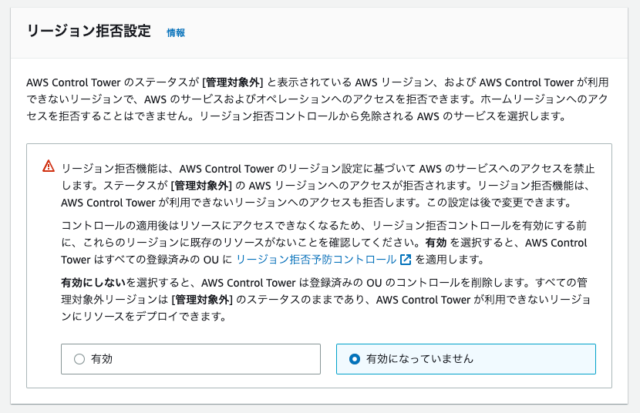640x413 pixels.
Task: Select the 有効 radio circle
Action: point(79,359)
